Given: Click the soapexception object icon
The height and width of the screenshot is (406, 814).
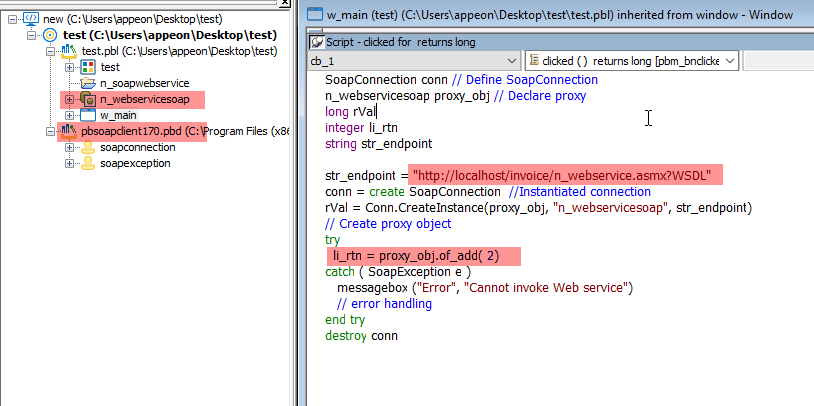Looking at the screenshot, I should pyautogui.click(x=87, y=163).
